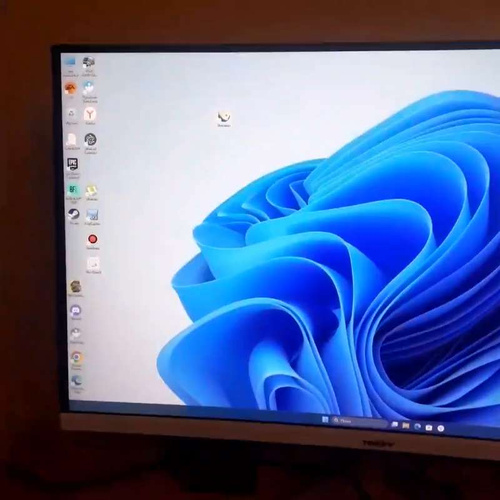Launch Edge from the taskbar
500x500 pixels.
pyautogui.click(x=417, y=426)
